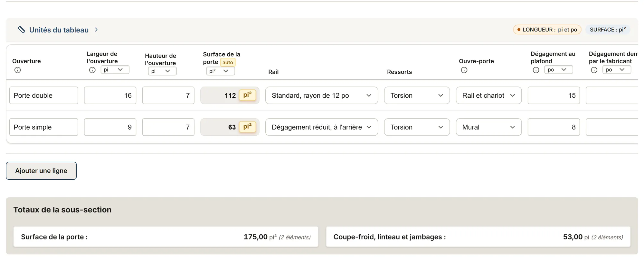Viewport: 644px width, 260px height.
Task: Open the Porte simple Torsion dropdown
Action: [x=417, y=127]
